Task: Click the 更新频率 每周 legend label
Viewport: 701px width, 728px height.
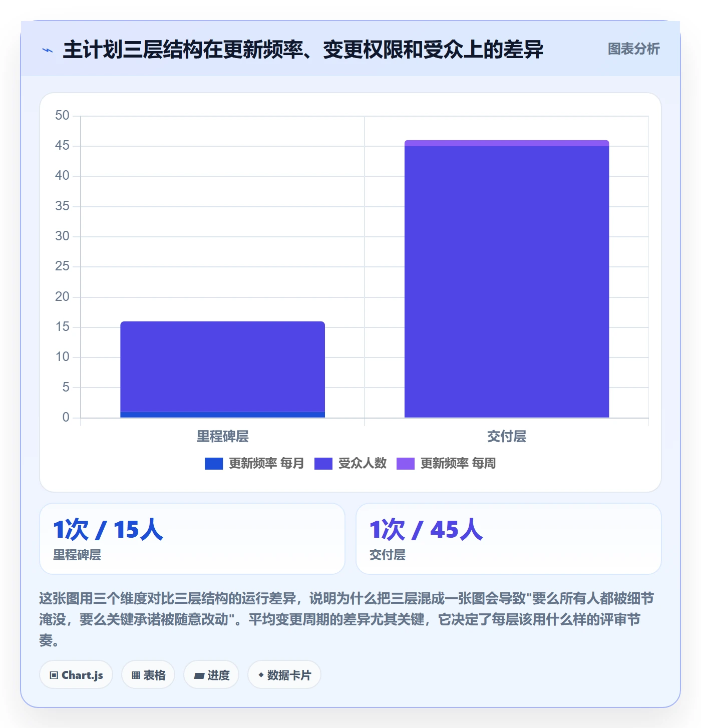Action: (x=458, y=464)
